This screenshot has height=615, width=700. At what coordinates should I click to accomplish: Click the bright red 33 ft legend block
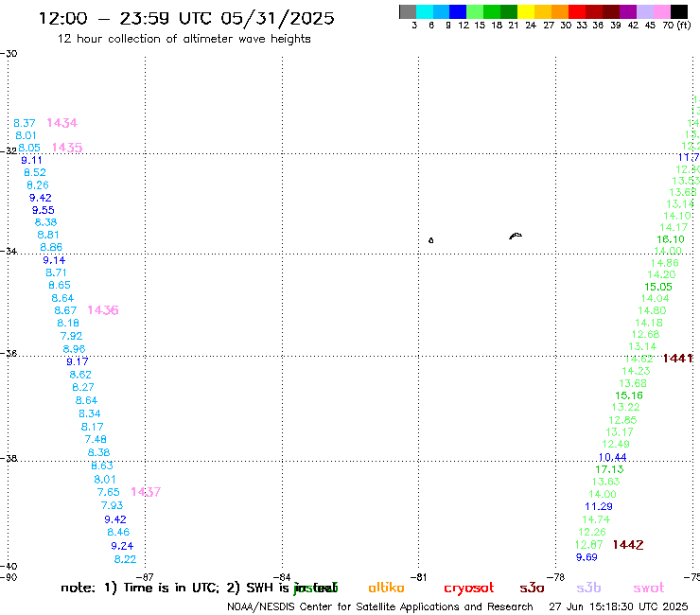(577, 12)
